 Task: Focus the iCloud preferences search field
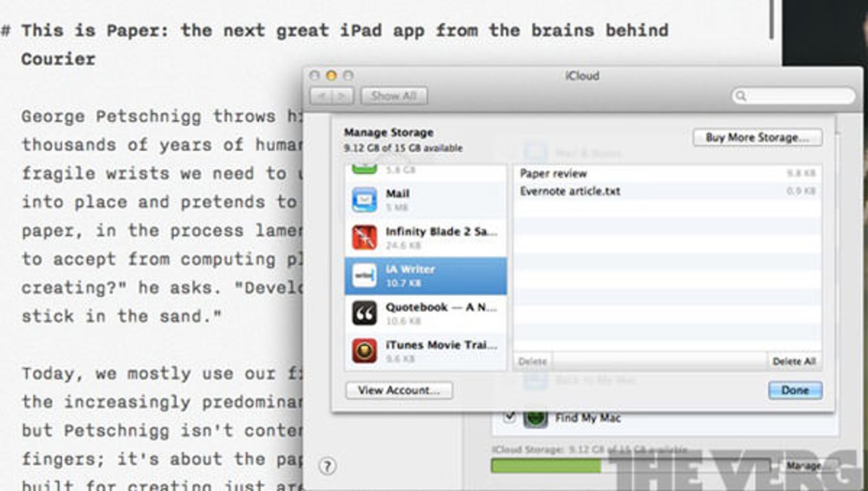click(793, 96)
